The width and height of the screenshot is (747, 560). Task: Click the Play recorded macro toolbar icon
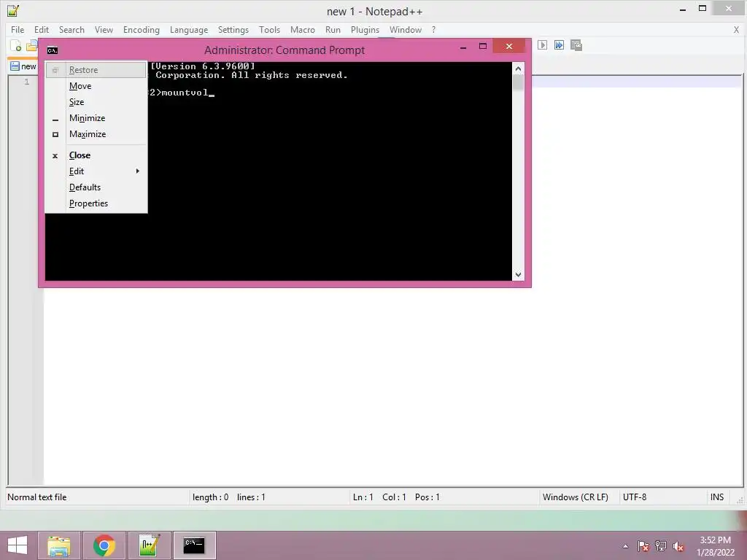(542, 45)
